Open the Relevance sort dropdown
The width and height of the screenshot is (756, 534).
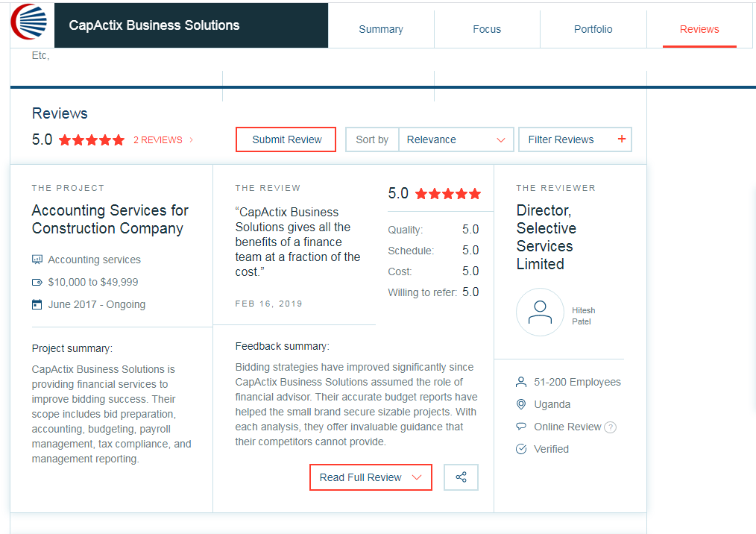click(x=456, y=139)
